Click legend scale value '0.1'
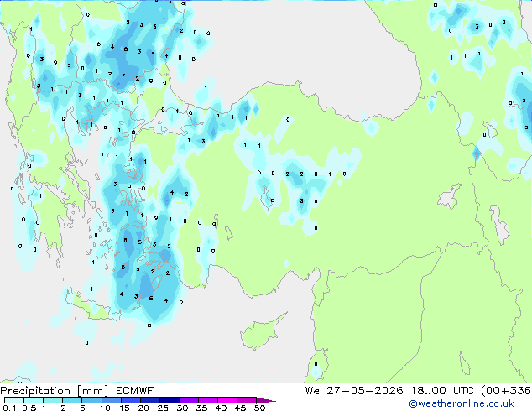The width and height of the screenshot is (532, 411). (9, 408)
